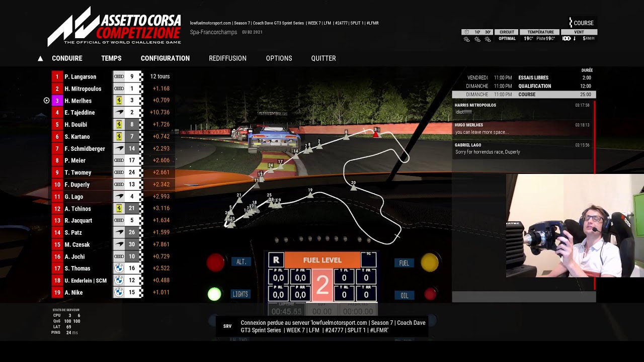This screenshot has width=644, height=362.
Task: Click Hugo Merlhes' chat message
Action: 522,129
